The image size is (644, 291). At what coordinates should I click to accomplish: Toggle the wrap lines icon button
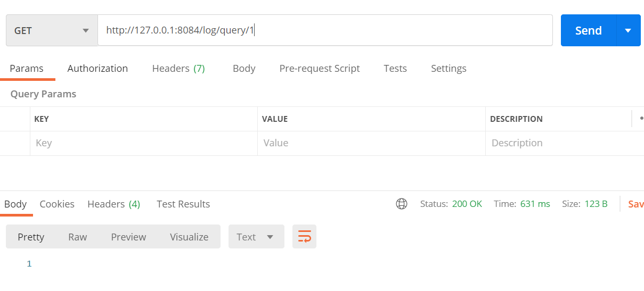305,237
